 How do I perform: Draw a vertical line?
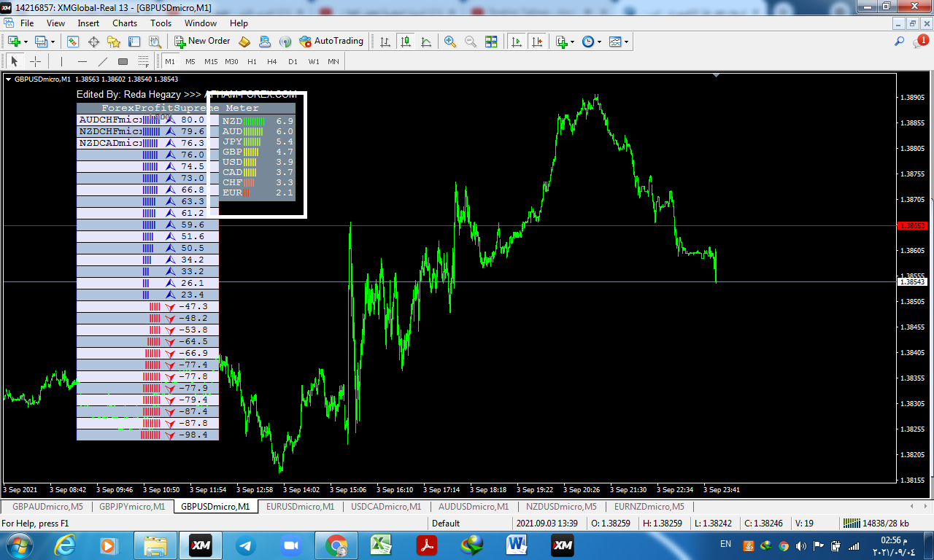tap(61, 61)
